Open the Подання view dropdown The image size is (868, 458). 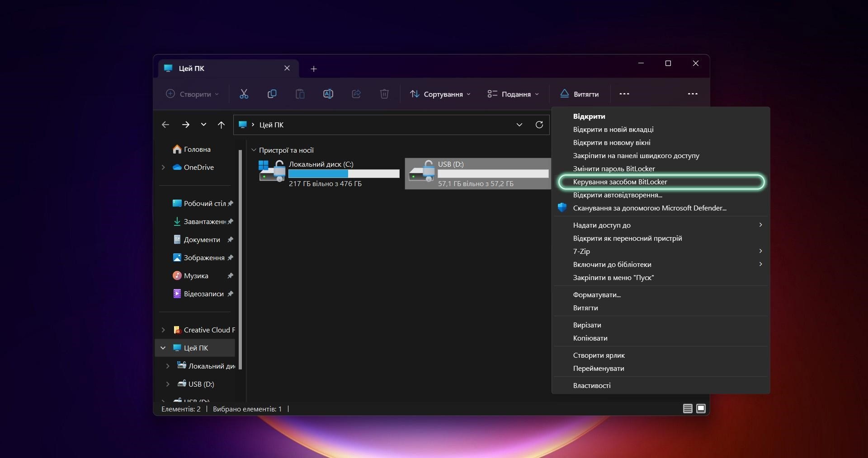click(513, 94)
